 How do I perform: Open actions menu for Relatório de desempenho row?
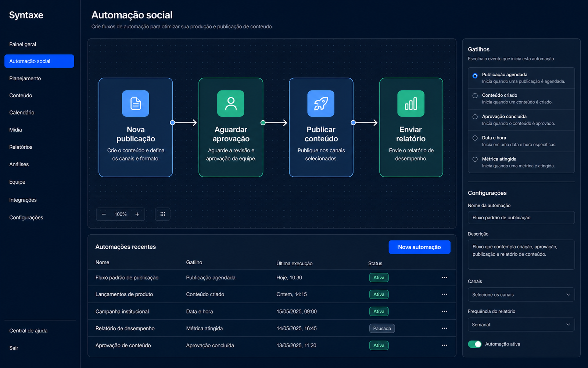point(444,328)
